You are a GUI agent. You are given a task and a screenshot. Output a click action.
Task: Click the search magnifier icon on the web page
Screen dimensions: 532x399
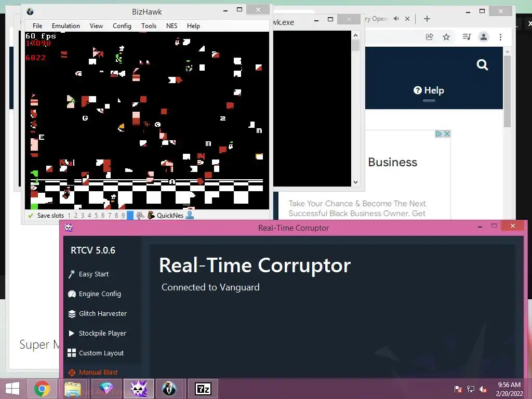coord(482,64)
